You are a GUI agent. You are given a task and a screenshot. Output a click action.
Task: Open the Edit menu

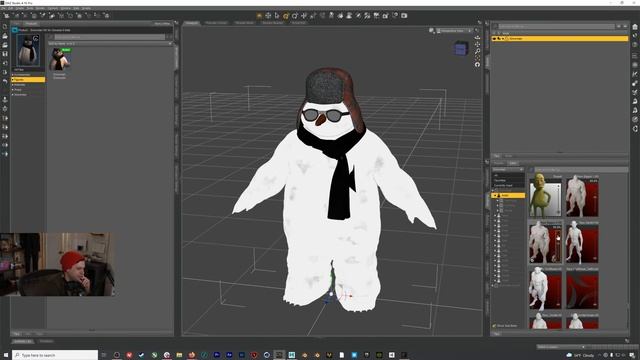[11, 8]
